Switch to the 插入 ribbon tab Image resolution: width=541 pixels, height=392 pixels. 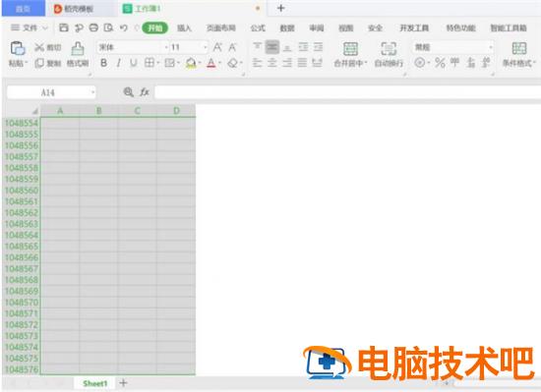[184, 28]
